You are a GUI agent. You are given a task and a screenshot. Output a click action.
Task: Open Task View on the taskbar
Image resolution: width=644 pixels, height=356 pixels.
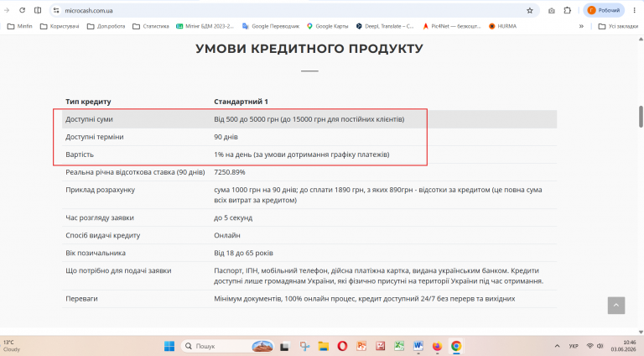284,347
